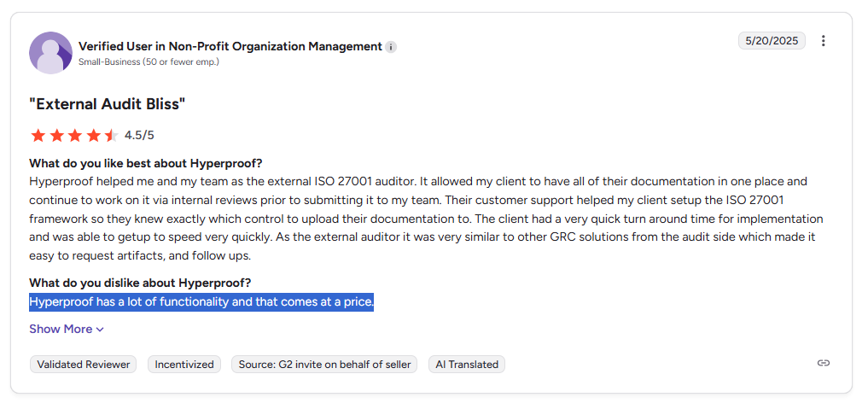
Task: Open the three-dot options menu
Action: (823, 41)
